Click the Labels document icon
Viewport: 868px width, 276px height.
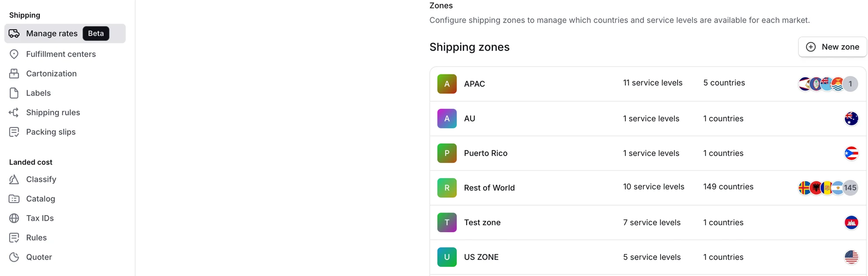pos(13,93)
